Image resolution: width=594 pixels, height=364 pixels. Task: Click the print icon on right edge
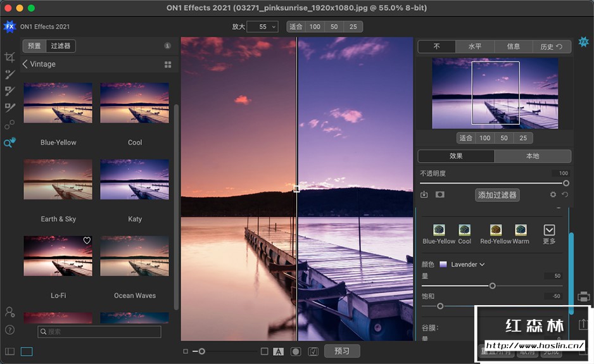click(583, 296)
